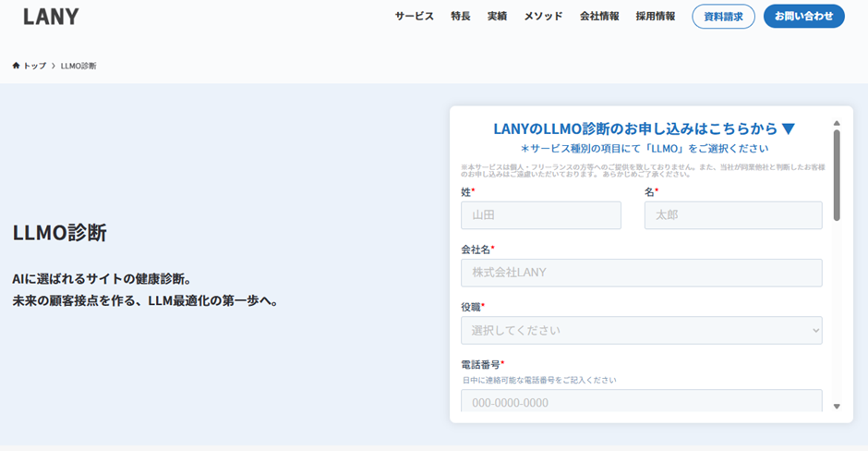Click the form's vertical scrollbar thumb

tap(837, 176)
